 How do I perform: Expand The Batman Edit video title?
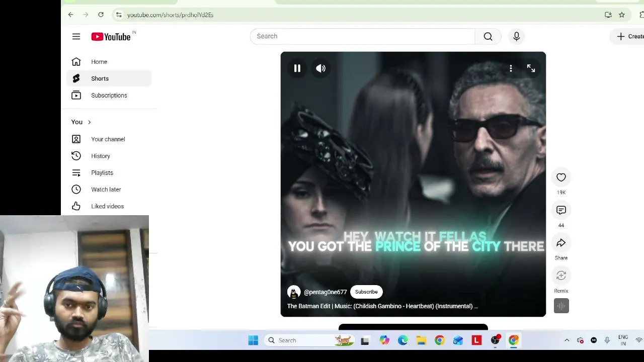[382, 306]
